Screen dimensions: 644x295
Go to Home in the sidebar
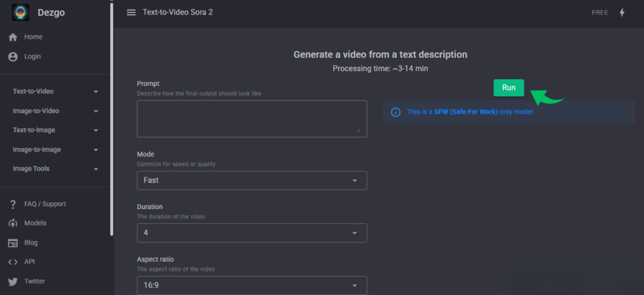34,37
